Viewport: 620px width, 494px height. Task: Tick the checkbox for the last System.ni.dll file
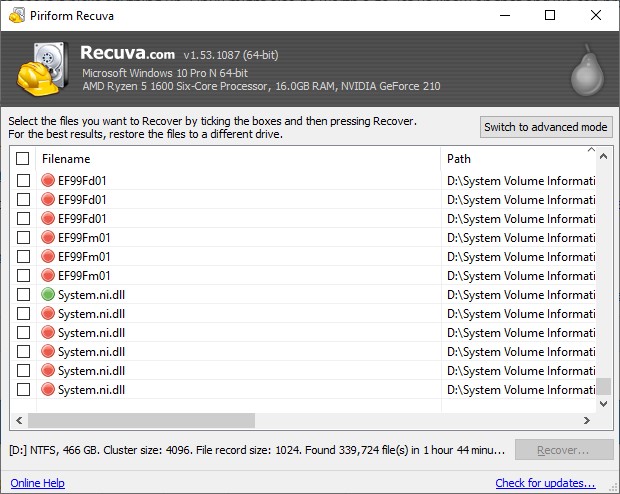pos(23,390)
